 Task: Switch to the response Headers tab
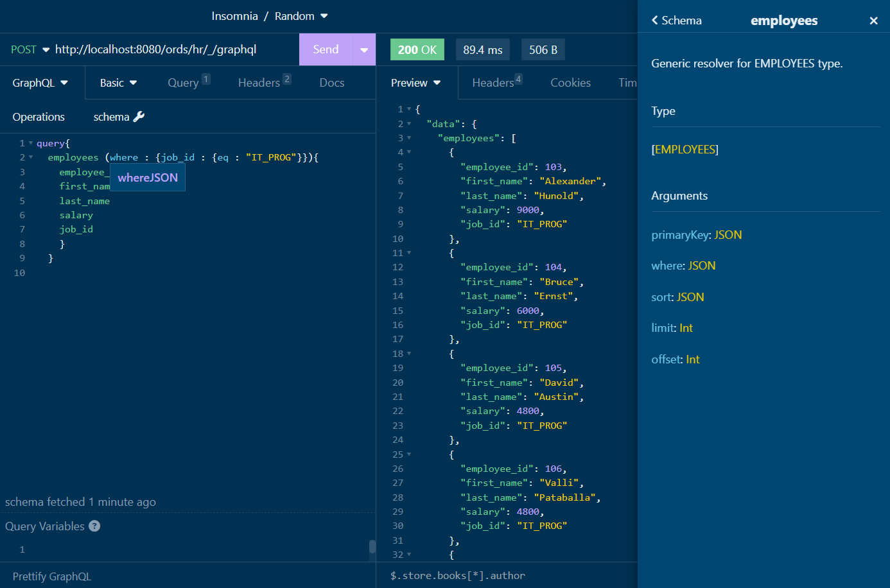tap(497, 82)
